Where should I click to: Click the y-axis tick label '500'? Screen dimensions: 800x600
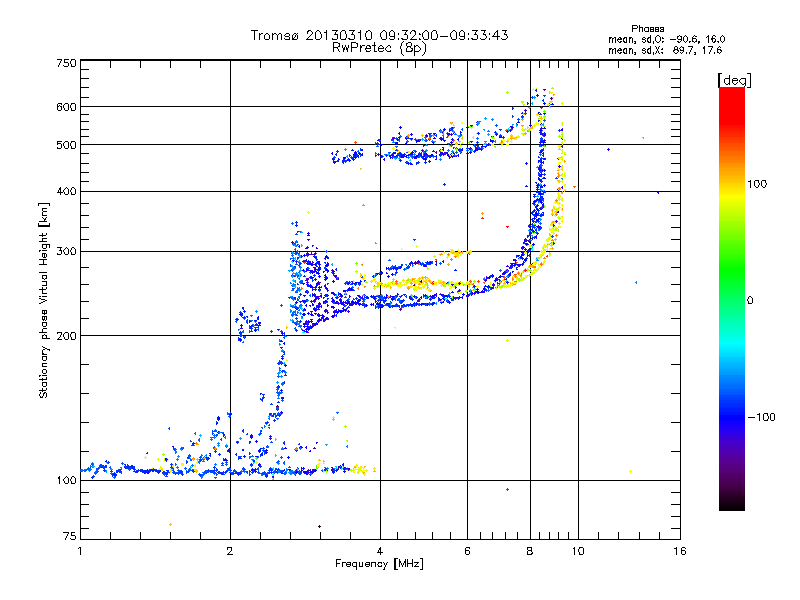tap(66, 145)
